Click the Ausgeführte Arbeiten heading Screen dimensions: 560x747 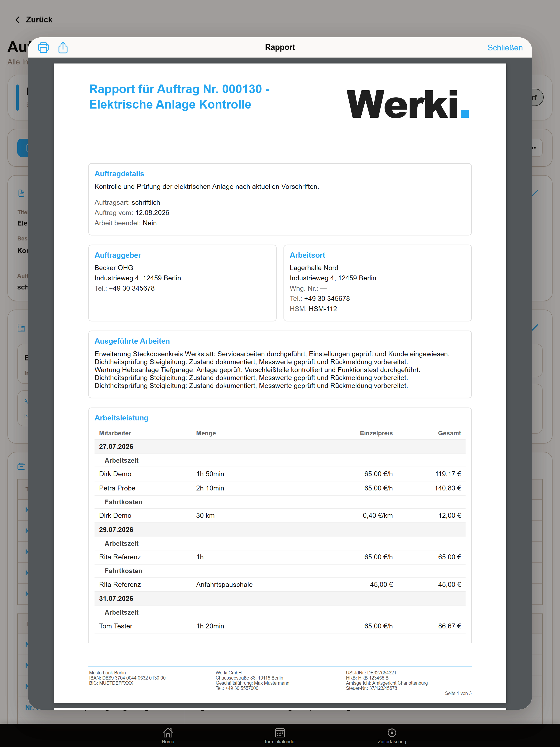132,341
